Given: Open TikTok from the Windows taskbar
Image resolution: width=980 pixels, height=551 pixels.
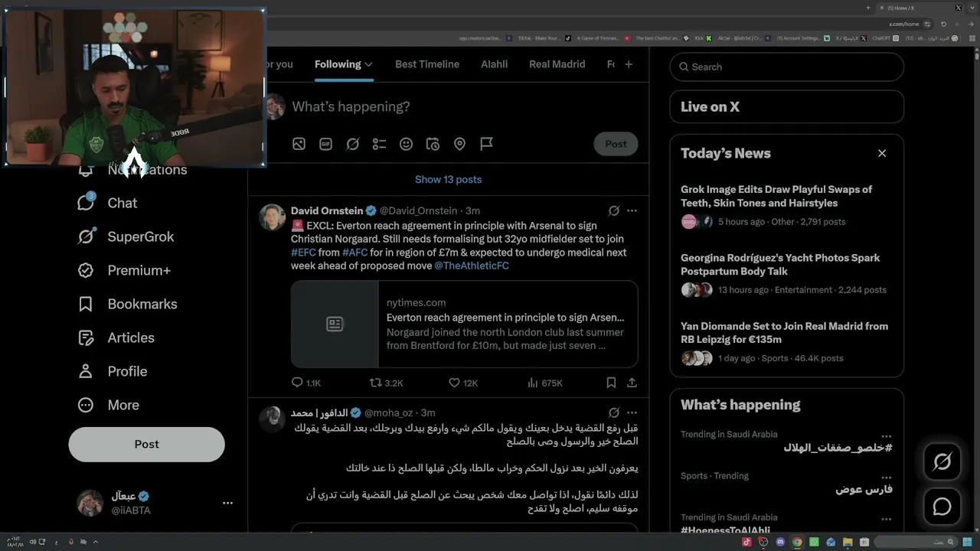Looking at the screenshot, I should (x=746, y=542).
